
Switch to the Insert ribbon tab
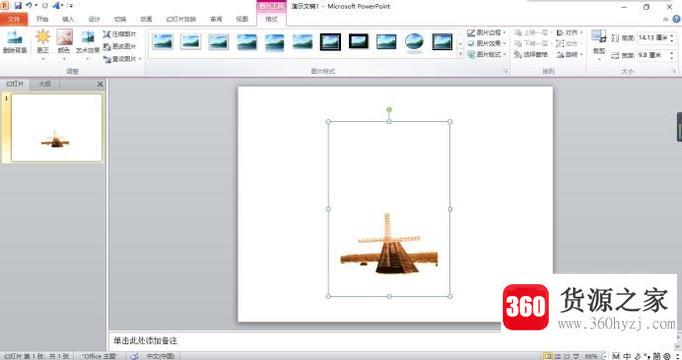tap(68, 19)
